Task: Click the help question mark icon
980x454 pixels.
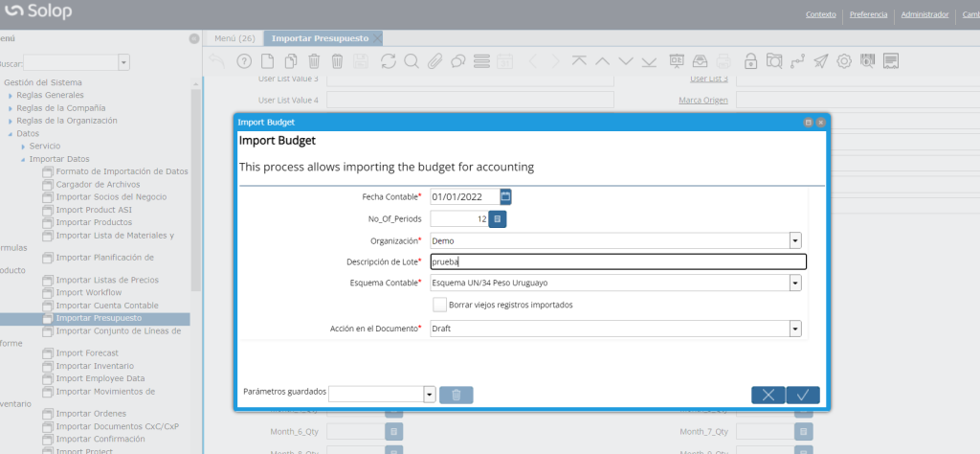Action: click(243, 61)
